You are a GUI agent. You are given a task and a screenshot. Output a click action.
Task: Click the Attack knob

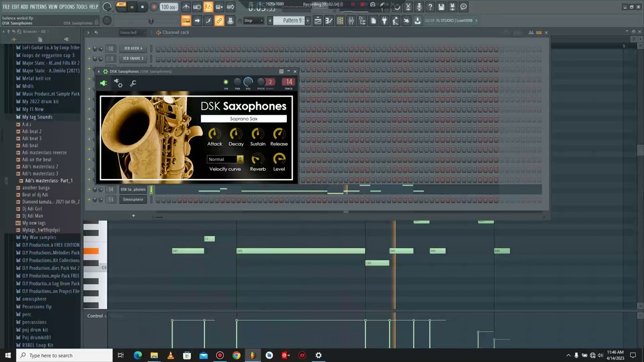pyautogui.click(x=214, y=134)
